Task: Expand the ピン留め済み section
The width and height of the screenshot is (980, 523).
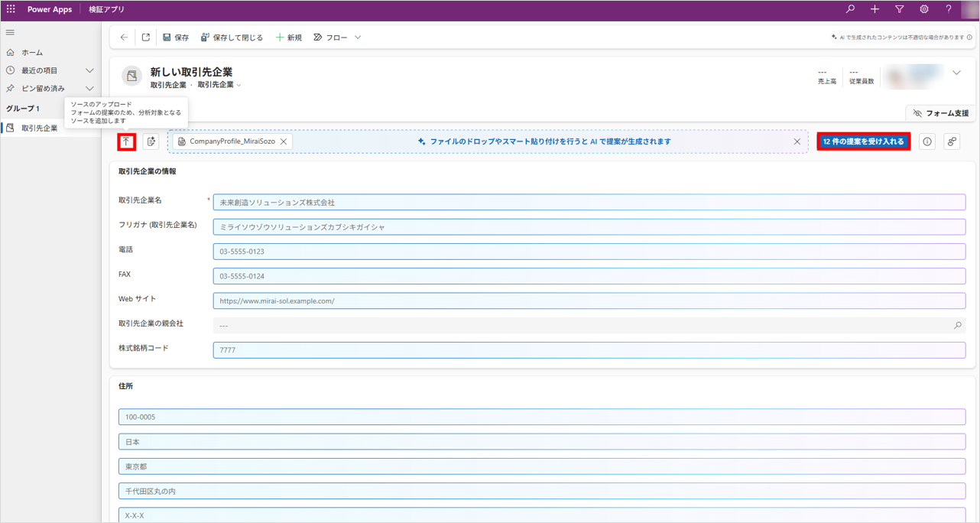Action: [x=89, y=89]
